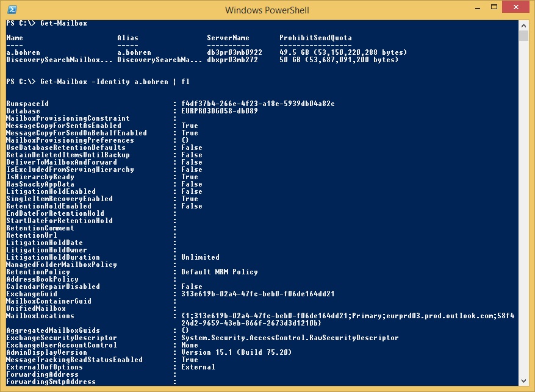Click the db3pr03mb0922 server name

tap(234, 52)
